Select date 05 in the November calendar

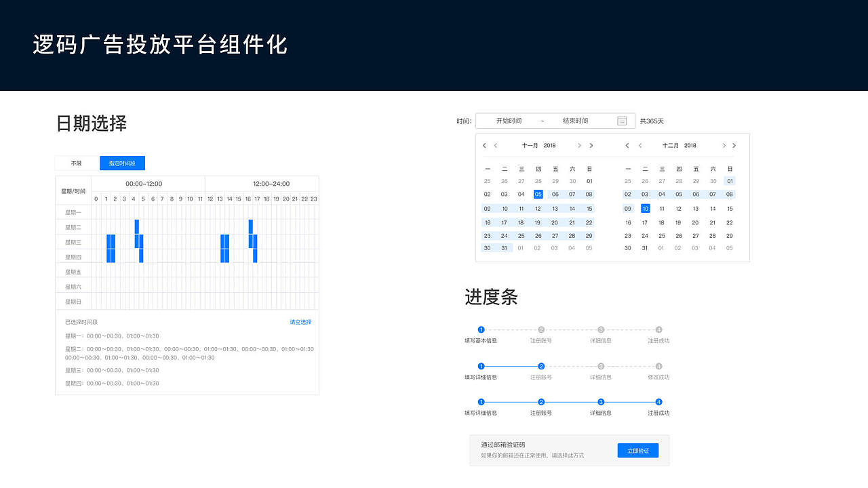pyautogui.click(x=538, y=195)
